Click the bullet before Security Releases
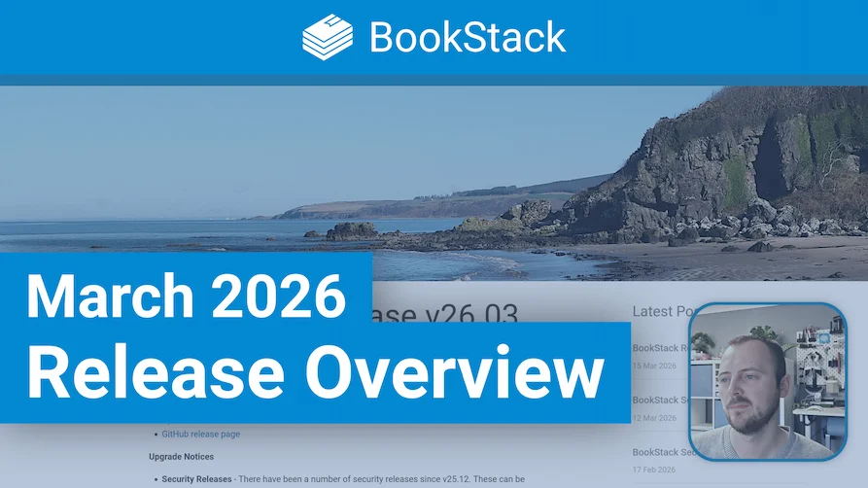Image resolution: width=868 pixels, height=488 pixels. tap(156, 478)
